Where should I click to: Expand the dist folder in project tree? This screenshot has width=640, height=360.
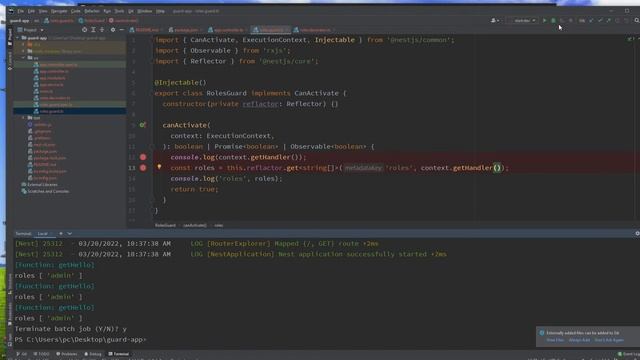(24, 44)
